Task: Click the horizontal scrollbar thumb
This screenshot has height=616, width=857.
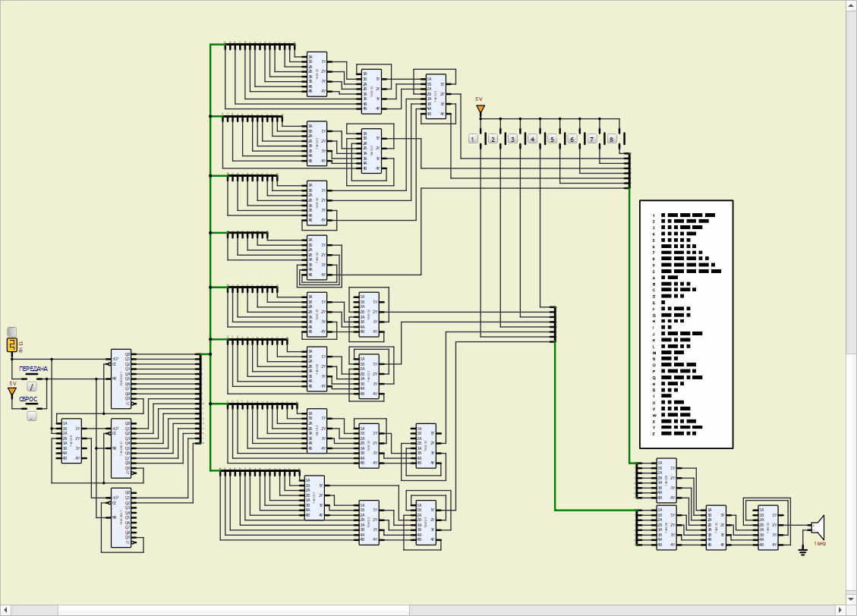Action: click(234, 610)
